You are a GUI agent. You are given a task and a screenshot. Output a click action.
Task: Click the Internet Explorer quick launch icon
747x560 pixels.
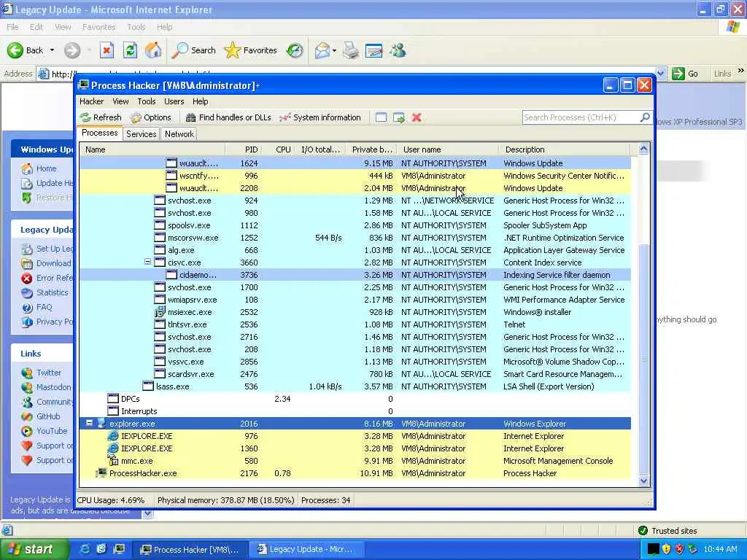click(x=85, y=549)
